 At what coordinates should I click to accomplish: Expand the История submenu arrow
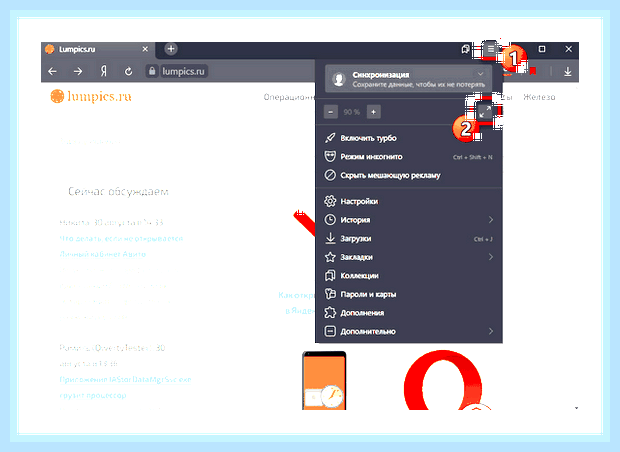coord(491,219)
